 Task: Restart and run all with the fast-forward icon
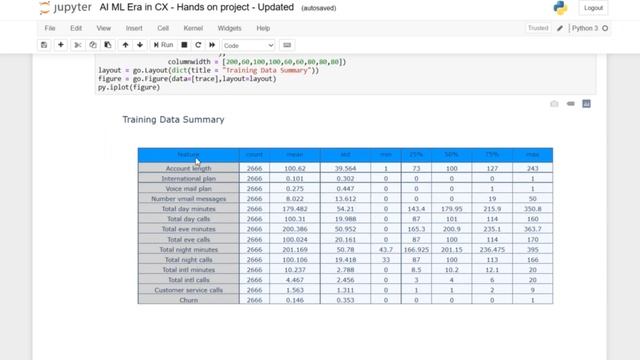pos(212,45)
